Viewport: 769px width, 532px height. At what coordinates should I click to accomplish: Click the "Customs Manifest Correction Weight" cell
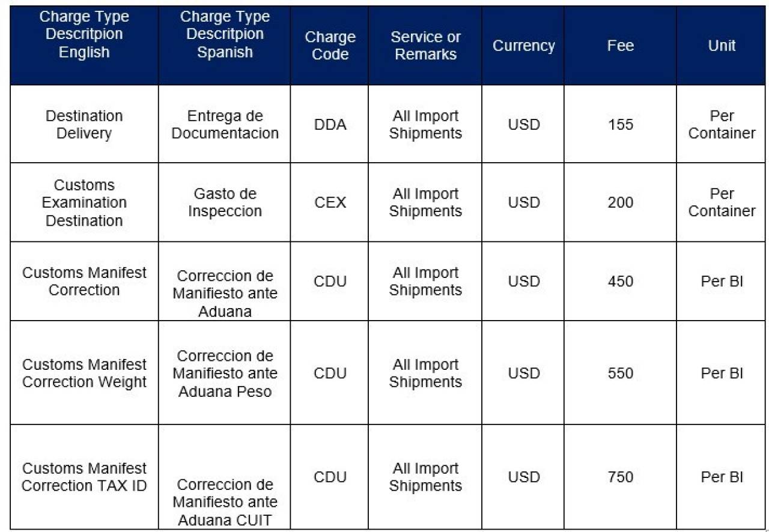click(x=84, y=373)
